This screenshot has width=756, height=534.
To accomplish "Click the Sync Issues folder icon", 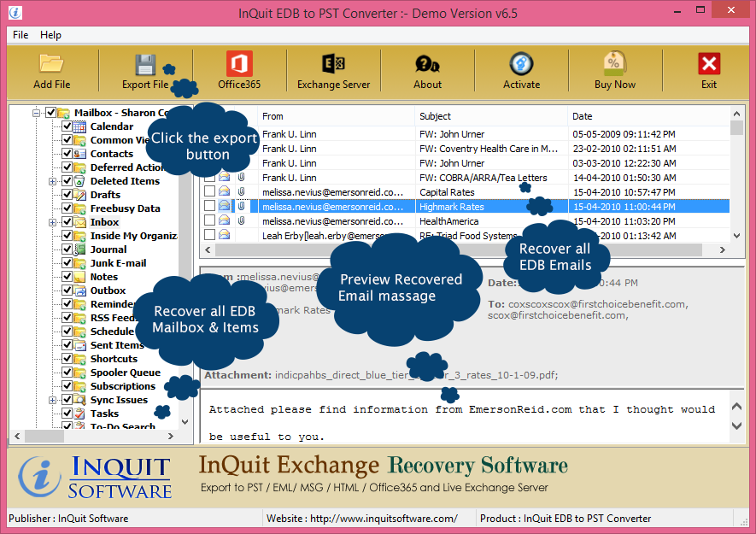I will pos(79,400).
